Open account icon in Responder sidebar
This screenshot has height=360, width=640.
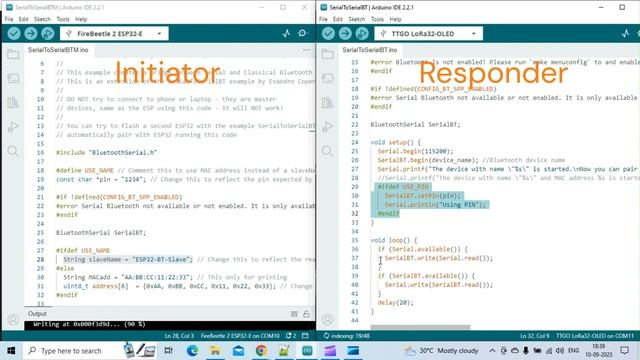click(x=327, y=320)
